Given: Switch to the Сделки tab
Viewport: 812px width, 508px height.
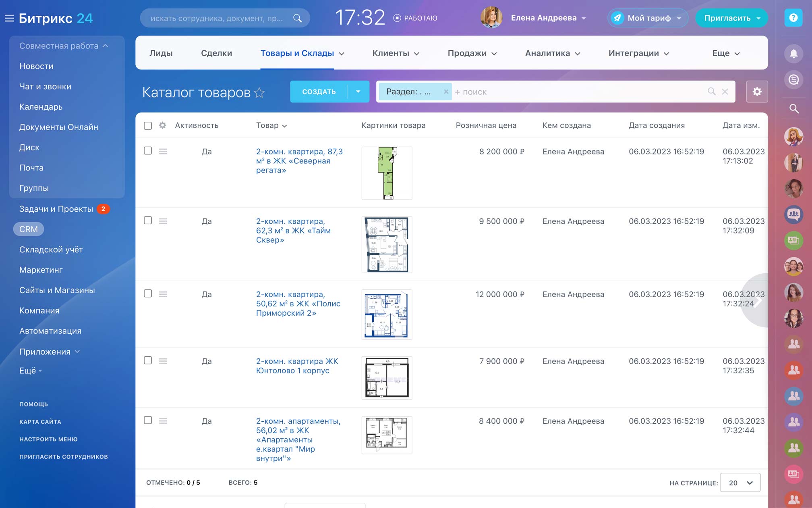Looking at the screenshot, I should coord(216,53).
